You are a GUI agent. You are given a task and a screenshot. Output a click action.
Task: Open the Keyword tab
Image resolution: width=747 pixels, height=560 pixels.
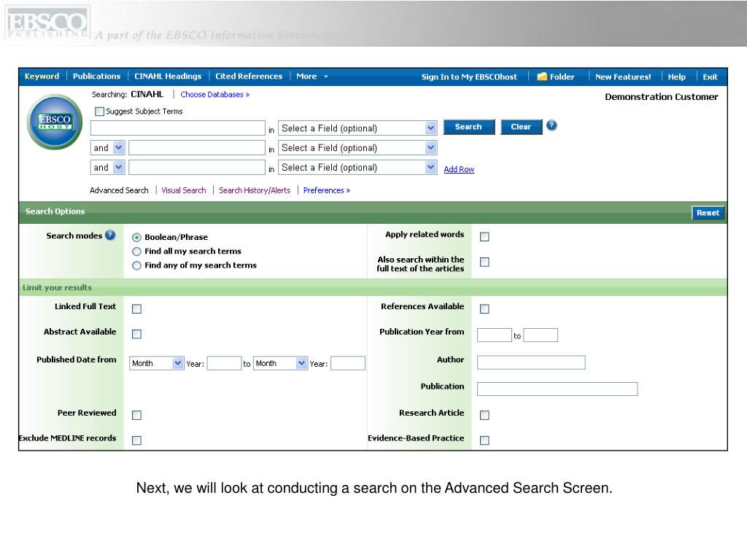[x=42, y=76]
